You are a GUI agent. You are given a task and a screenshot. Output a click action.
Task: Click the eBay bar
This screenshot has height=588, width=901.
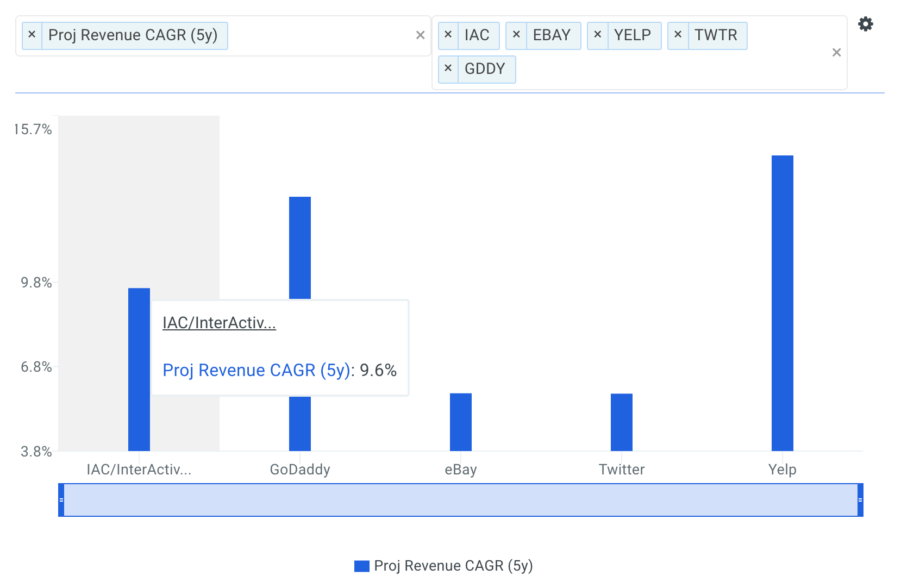pyautogui.click(x=461, y=422)
